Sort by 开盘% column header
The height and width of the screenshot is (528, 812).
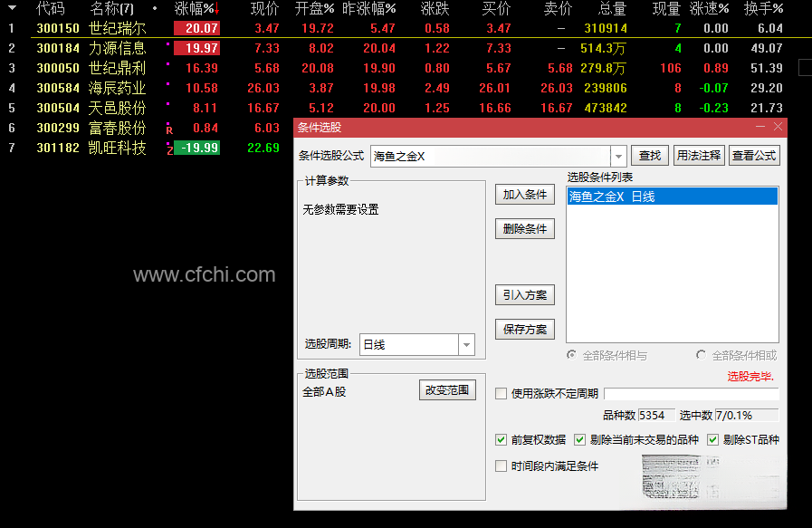click(314, 9)
